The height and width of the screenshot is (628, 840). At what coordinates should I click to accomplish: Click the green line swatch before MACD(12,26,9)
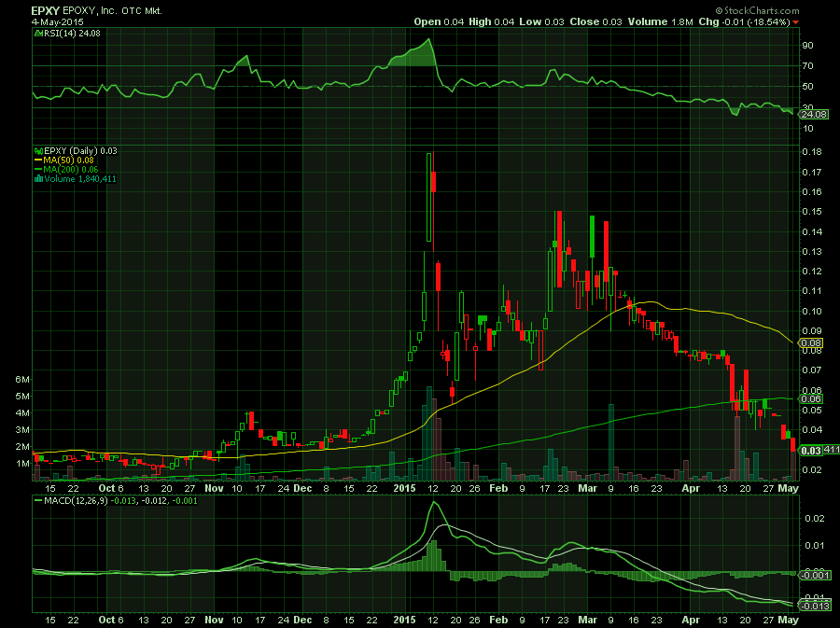click(38, 501)
